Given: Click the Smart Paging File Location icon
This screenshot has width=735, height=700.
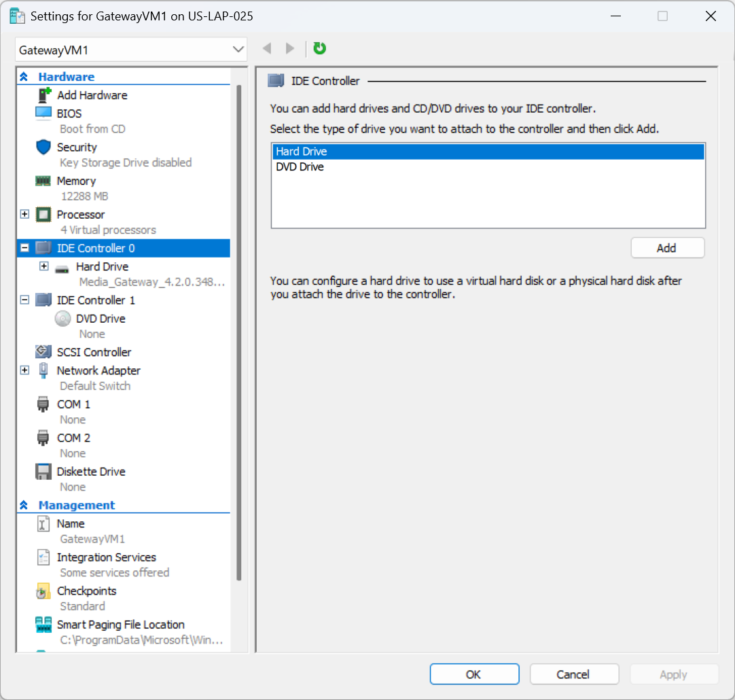Looking at the screenshot, I should point(43,625).
